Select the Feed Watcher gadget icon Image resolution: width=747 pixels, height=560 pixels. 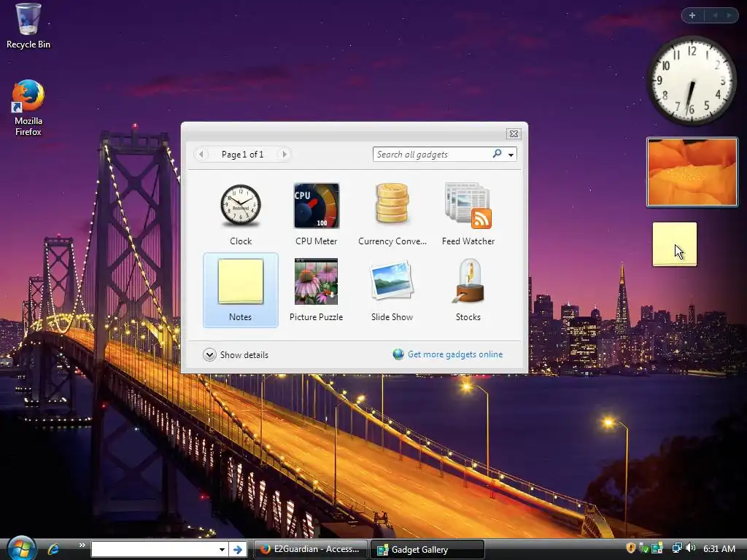468,206
